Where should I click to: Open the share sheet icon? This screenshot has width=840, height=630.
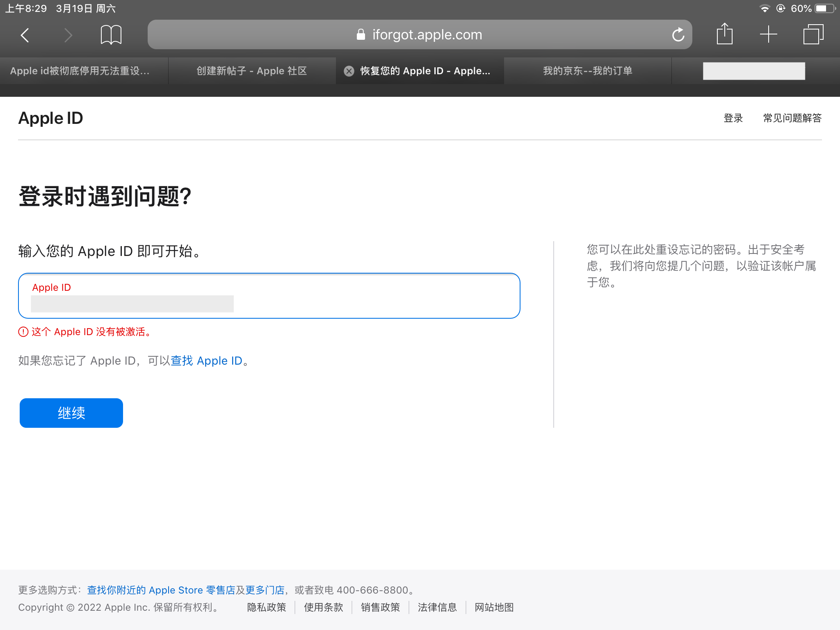[724, 34]
